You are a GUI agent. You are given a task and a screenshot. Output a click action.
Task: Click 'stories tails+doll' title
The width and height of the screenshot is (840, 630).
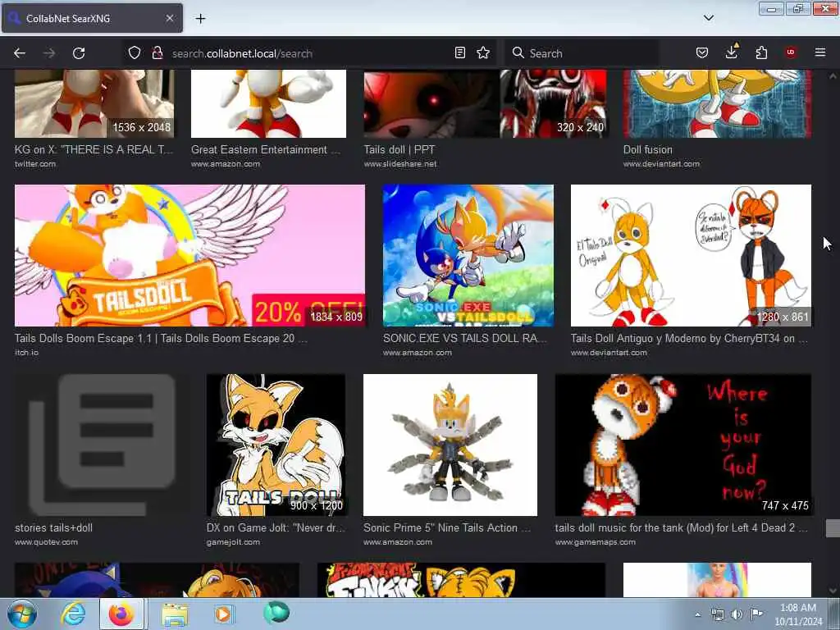53,527
